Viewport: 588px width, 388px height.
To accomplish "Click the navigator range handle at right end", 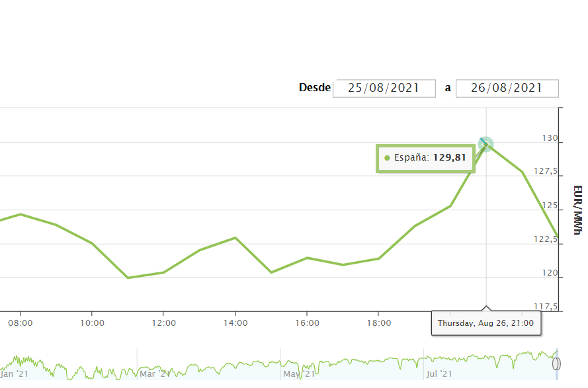I will pyautogui.click(x=556, y=364).
